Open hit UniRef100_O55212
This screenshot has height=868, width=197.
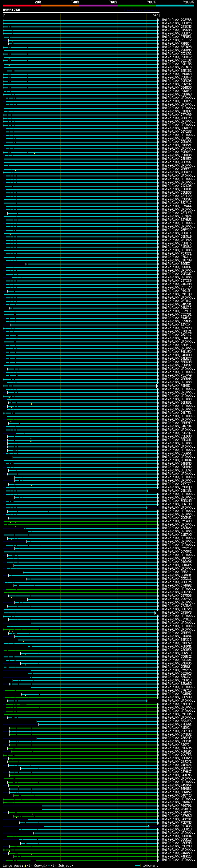click(177, 549)
